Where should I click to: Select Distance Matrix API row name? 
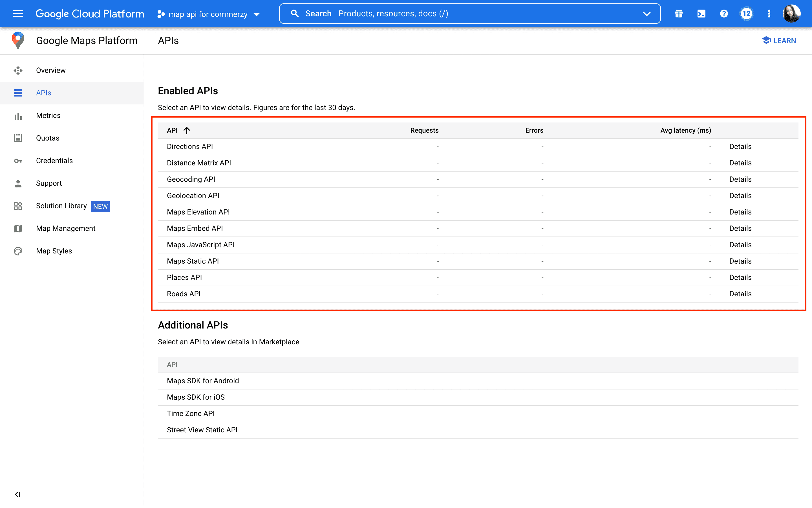(x=199, y=163)
